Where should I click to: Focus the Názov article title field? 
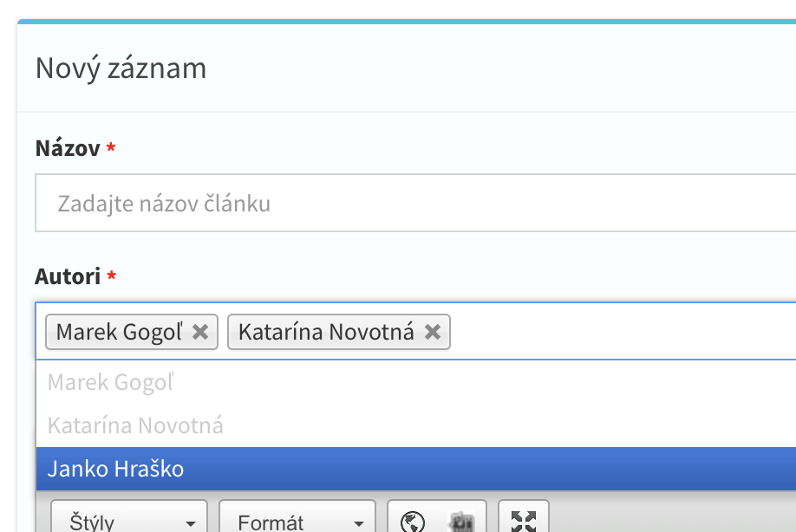tap(416, 203)
